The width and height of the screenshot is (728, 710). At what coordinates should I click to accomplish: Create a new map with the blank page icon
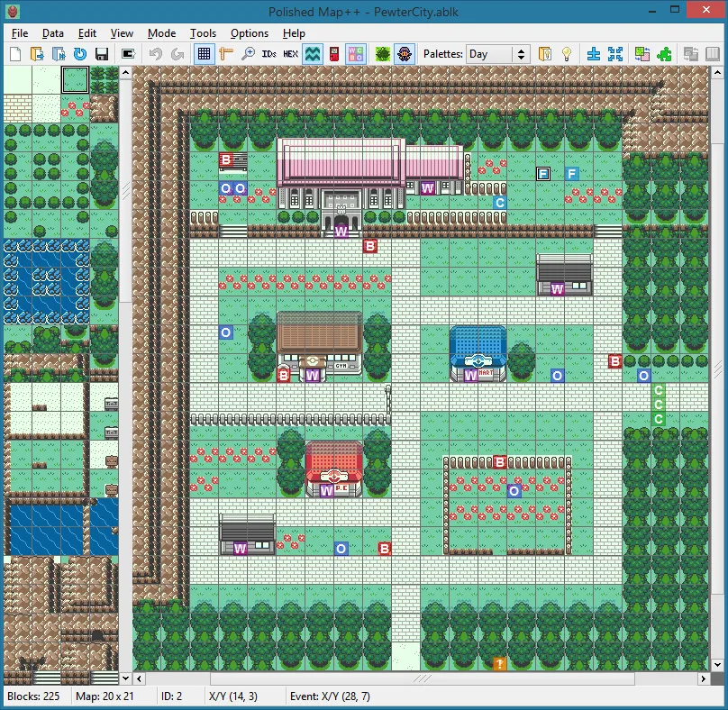(15, 54)
